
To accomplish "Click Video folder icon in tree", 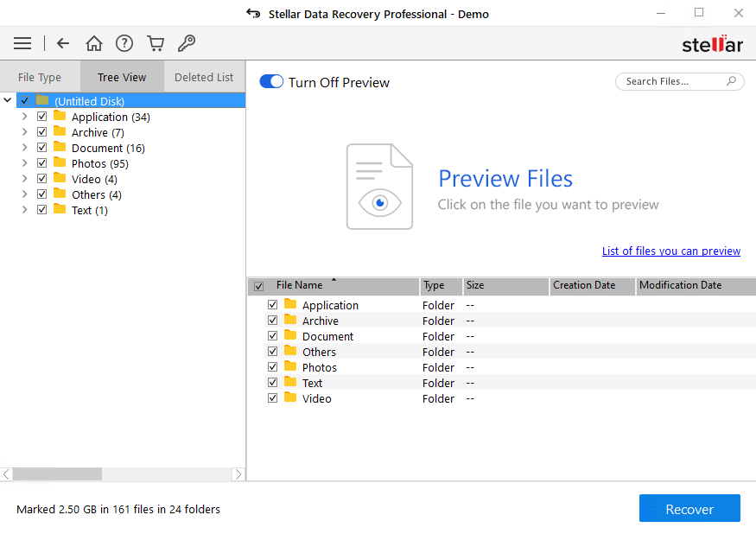I will coord(60,178).
